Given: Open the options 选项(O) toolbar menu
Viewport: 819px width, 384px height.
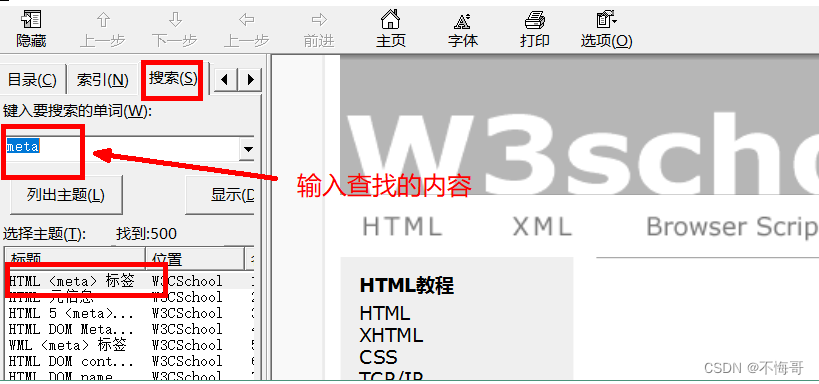Looking at the screenshot, I should click(x=606, y=30).
